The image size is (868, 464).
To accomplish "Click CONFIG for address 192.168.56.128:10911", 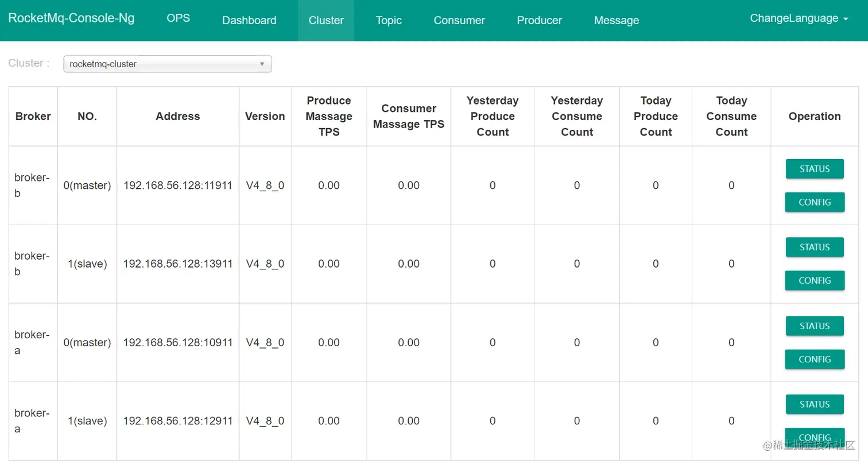I will 815,359.
